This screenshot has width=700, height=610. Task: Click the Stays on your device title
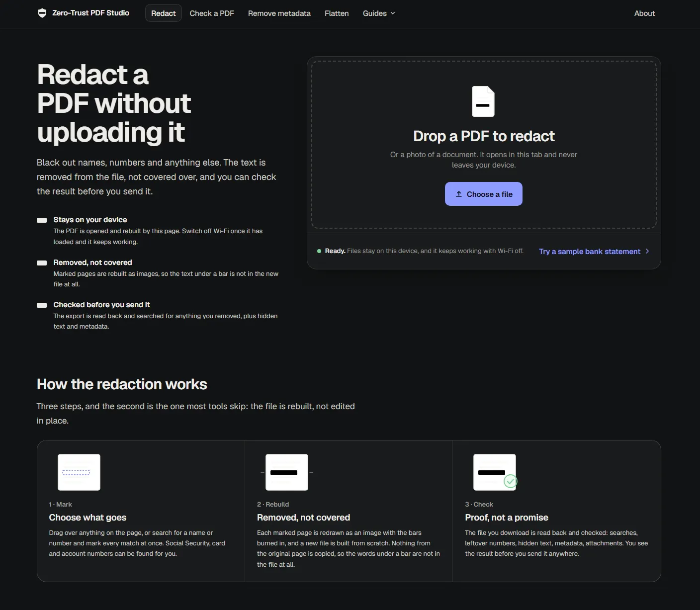tap(90, 220)
